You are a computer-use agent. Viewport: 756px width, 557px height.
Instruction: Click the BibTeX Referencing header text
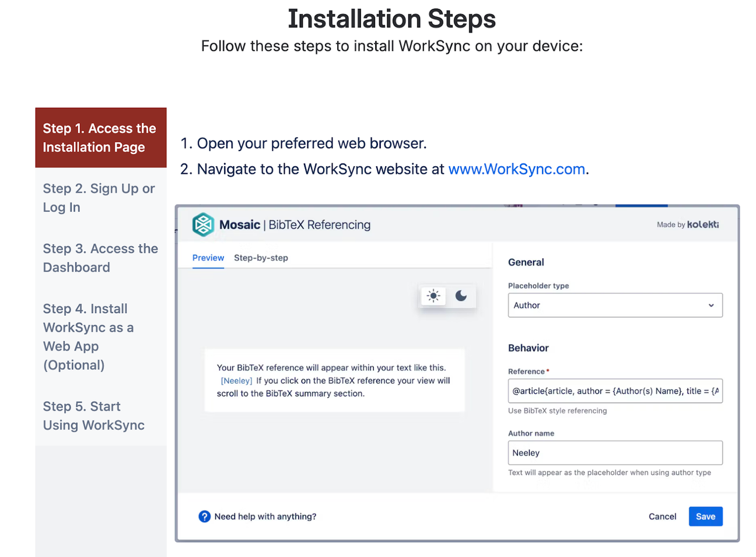coord(318,224)
